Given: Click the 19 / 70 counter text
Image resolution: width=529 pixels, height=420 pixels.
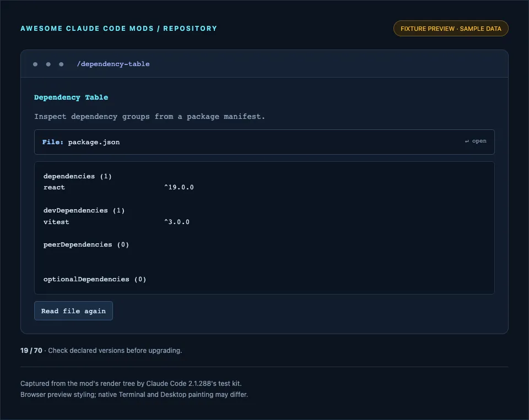Looking at the screenshot, I should coord(31,351).
